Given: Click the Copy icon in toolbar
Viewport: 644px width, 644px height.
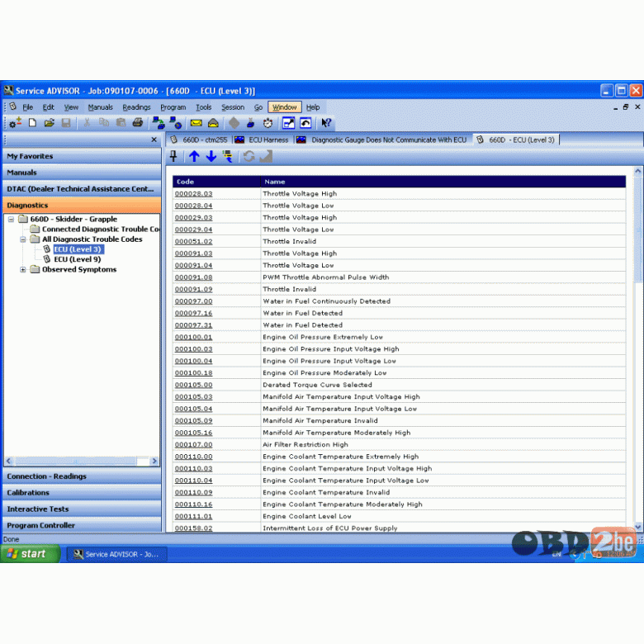Looking at the screenshot, I should pos(104,122).
